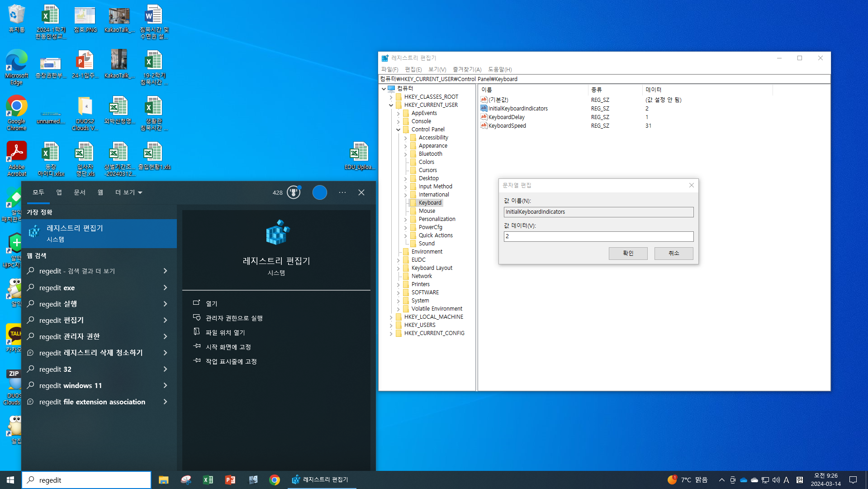Select the Sound key in tree
The width and height of the screenshot is (868, 489).
pos(427,244)
